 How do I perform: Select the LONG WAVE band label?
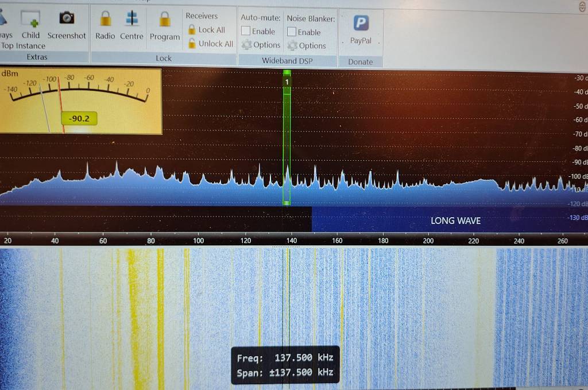(x=455, y=221)
